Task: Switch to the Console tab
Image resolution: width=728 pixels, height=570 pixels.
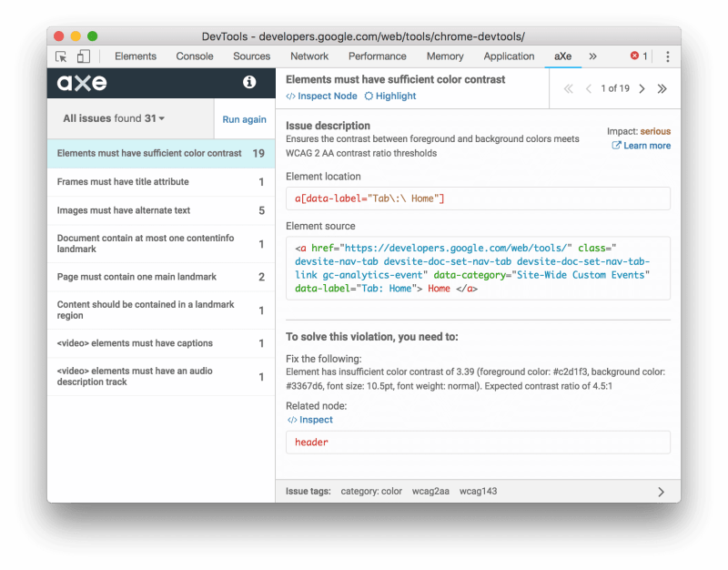Action: pos(195,56)
